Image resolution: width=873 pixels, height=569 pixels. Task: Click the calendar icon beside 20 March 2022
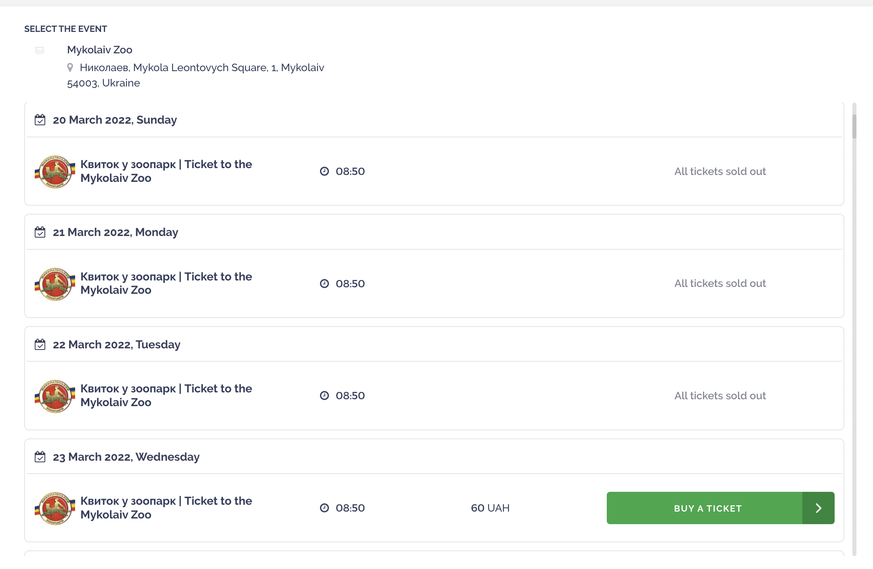click(40, 120)
